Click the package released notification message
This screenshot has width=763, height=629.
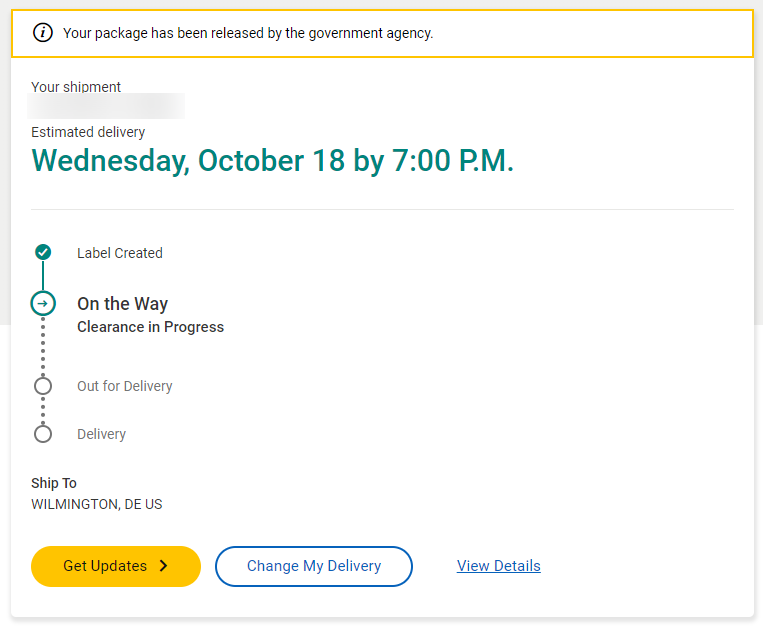[248, 33]
